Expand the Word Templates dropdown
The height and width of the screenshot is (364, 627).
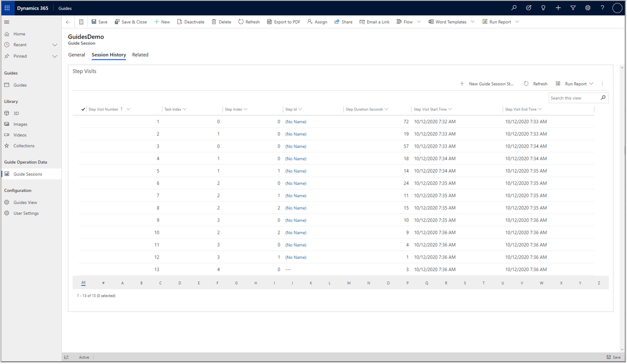[473, 21]
